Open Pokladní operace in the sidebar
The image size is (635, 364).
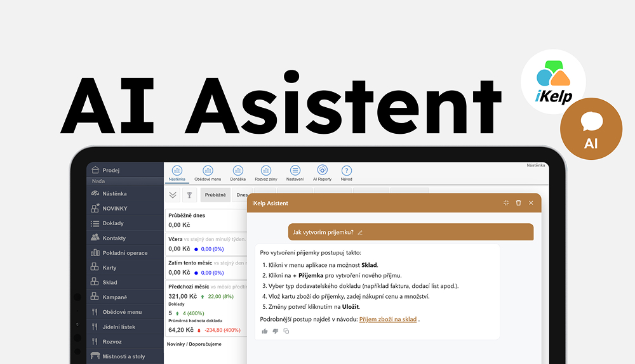coord(124,253)
